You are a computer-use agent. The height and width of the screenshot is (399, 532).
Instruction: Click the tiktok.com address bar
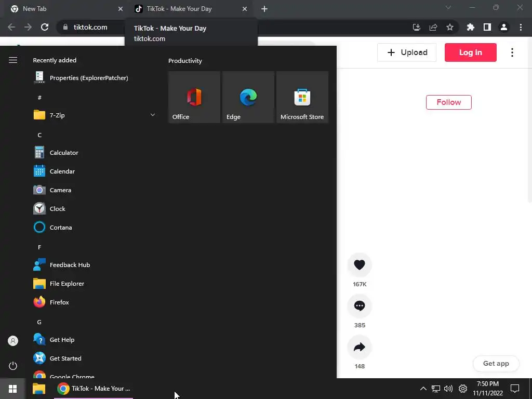tap(90, 27)
